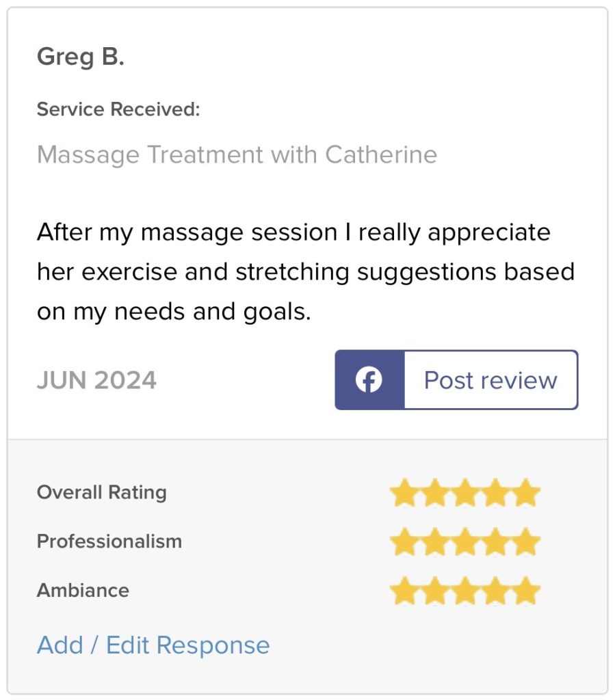Click the JUN 2024 review date

coord(96,380)
